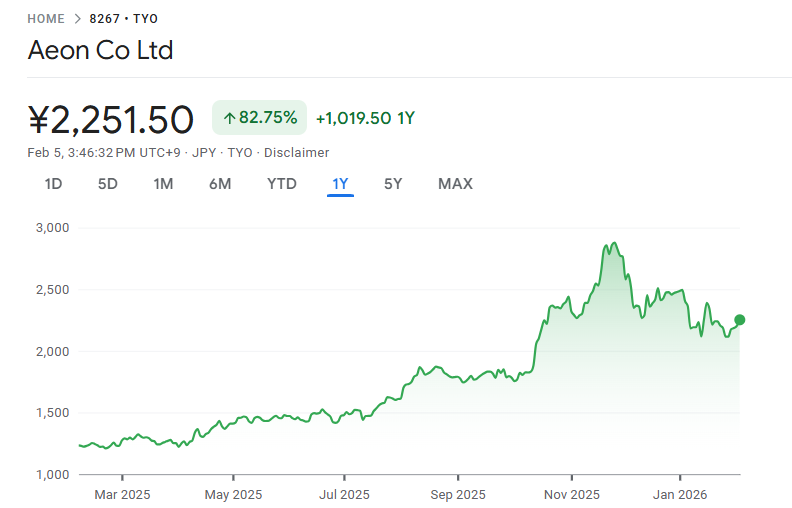Go to HOME in the breadcrumb
Image resolution: width=792 pixels, height=508 pixels.
[x=46, y=19]
